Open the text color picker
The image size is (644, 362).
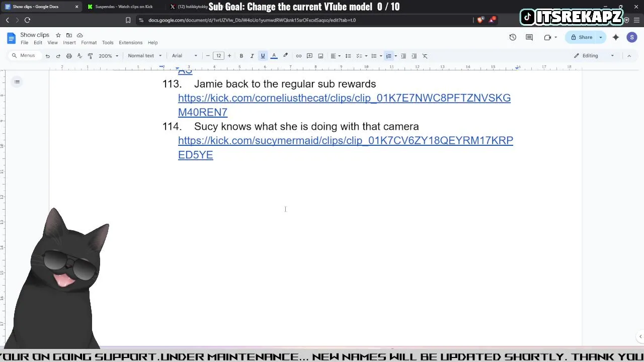pyautogui.click(x=274, y=56)
